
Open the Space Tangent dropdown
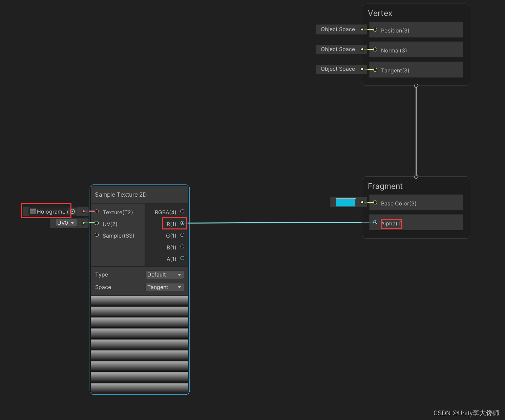(x=165, y=287)
